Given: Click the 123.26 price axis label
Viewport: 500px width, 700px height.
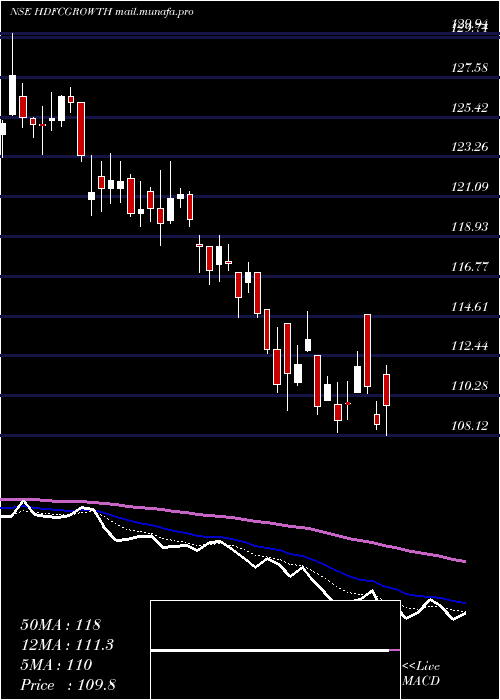Looking at the screenshot, I should 470,147.
